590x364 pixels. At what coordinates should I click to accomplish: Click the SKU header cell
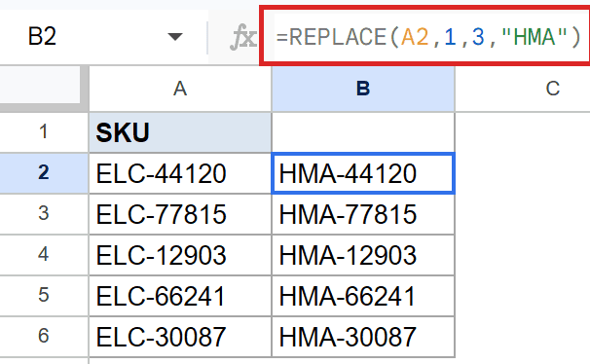[180, 132]
